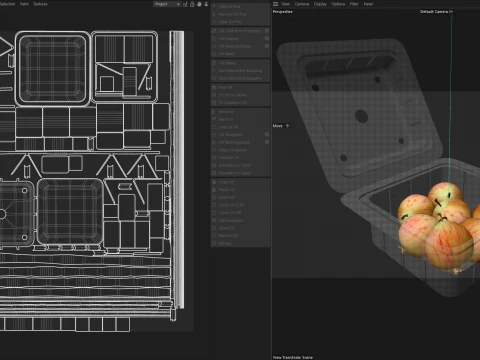Click the UV Rectangularize icon

click(x=214, y=142)
